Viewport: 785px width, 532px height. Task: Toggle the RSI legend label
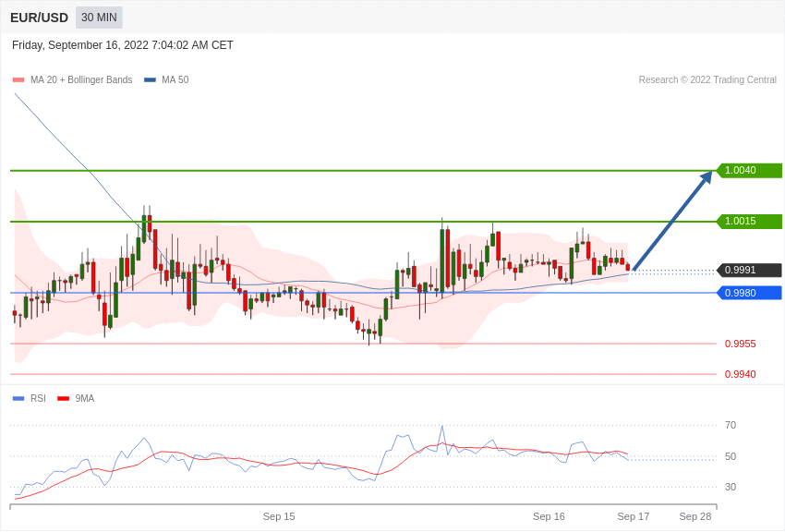click(38, 399)
